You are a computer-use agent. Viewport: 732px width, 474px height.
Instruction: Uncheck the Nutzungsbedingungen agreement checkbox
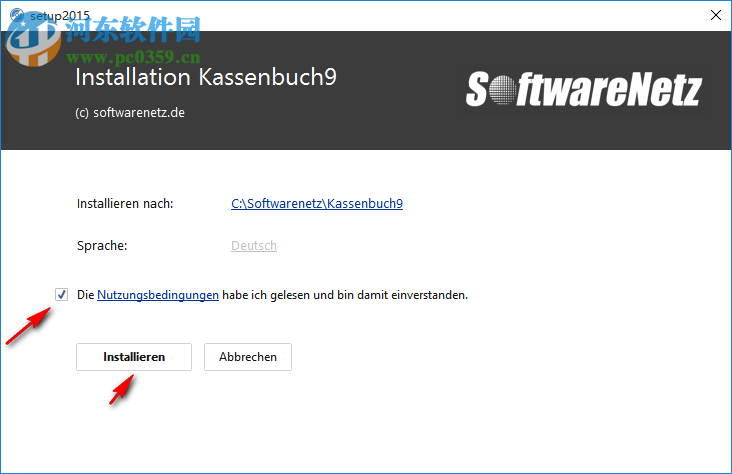click(62, 295)
